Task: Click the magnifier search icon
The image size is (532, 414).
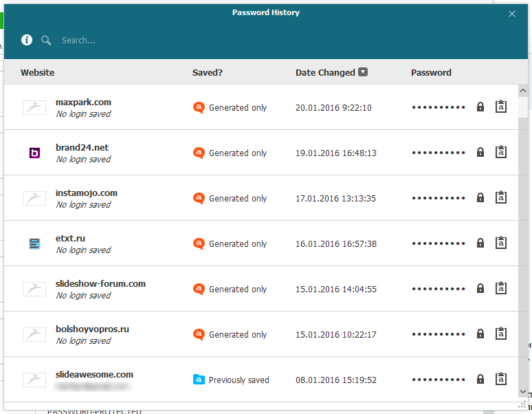Action: point(46,41)
